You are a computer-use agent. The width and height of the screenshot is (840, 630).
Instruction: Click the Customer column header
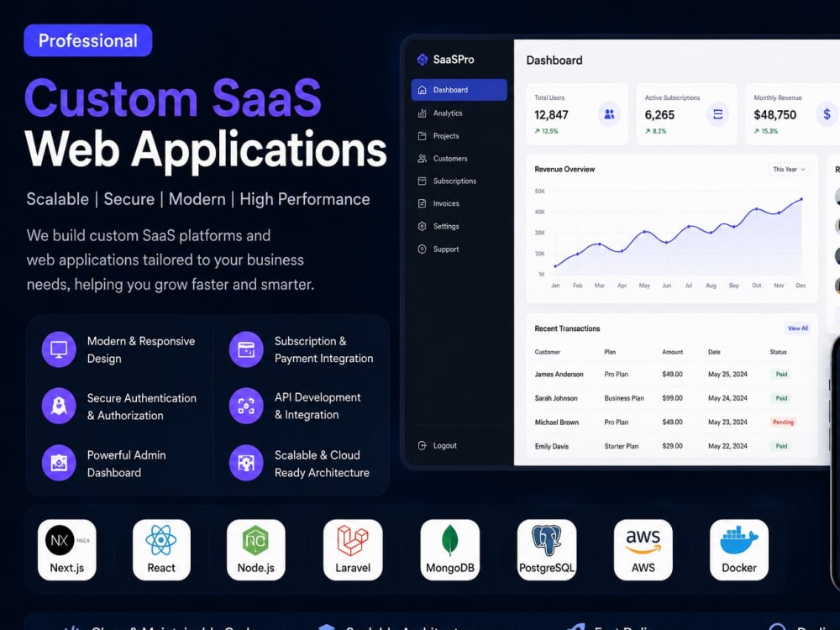coord(548,352)
